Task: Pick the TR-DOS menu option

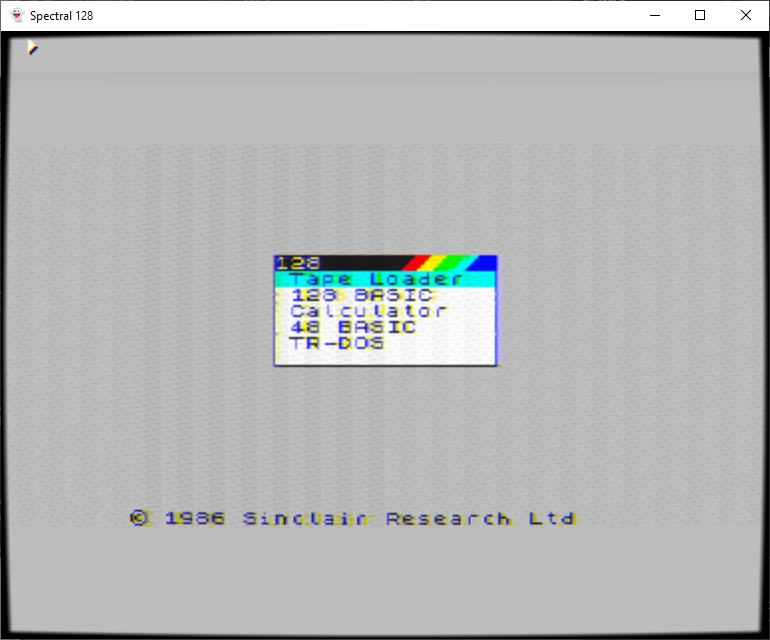Action: (337, 343)
